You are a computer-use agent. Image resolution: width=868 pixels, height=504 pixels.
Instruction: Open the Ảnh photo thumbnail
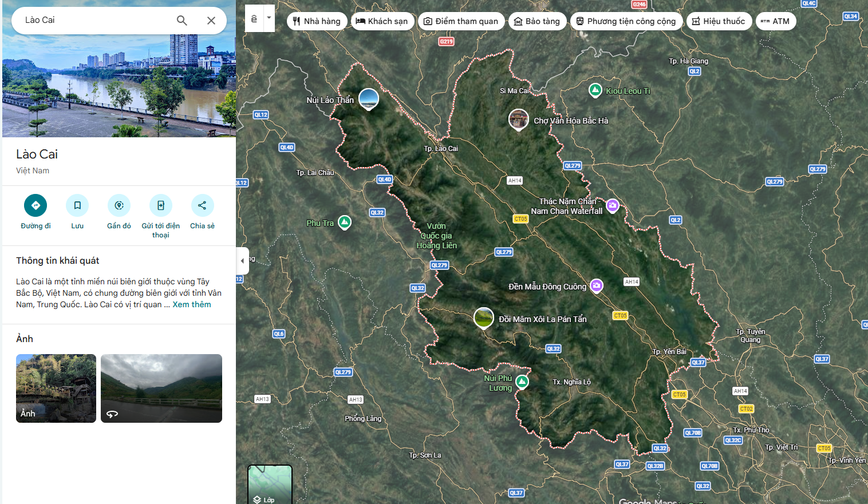(x=56, y=388)
